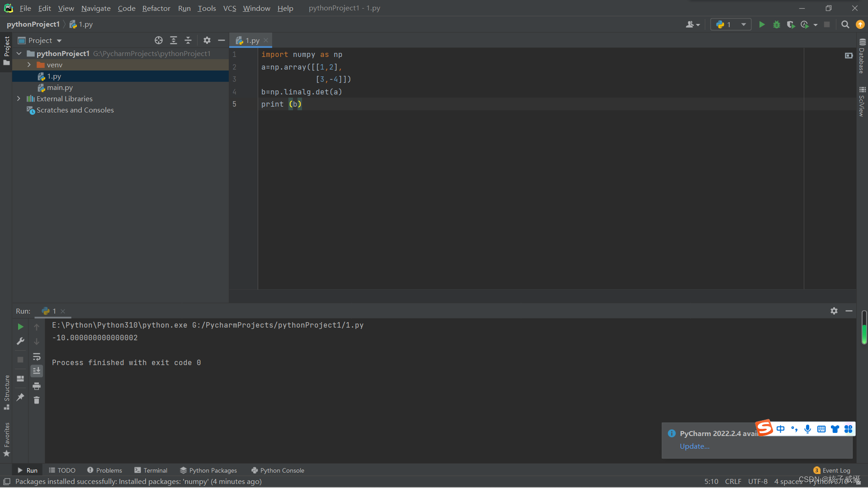Click Collapse All icon in Project panel
868x488 pixels.
pyautogui.click(x=188, y=40)
